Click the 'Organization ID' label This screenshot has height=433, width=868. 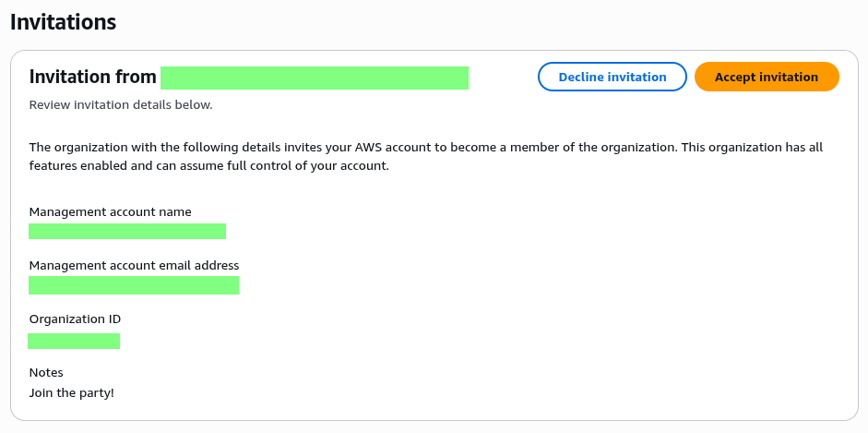[x=75, y=319]
